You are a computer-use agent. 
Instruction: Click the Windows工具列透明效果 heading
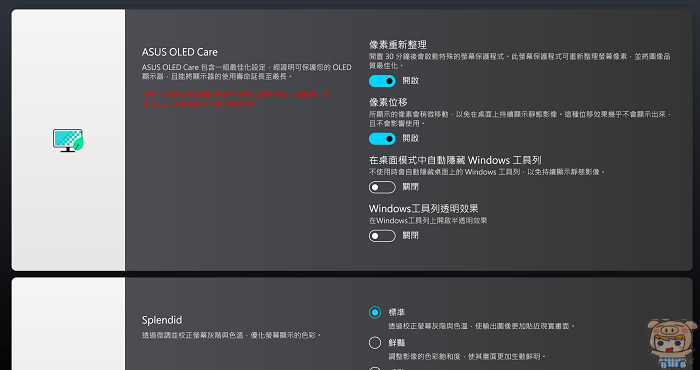tap(424, 208)
